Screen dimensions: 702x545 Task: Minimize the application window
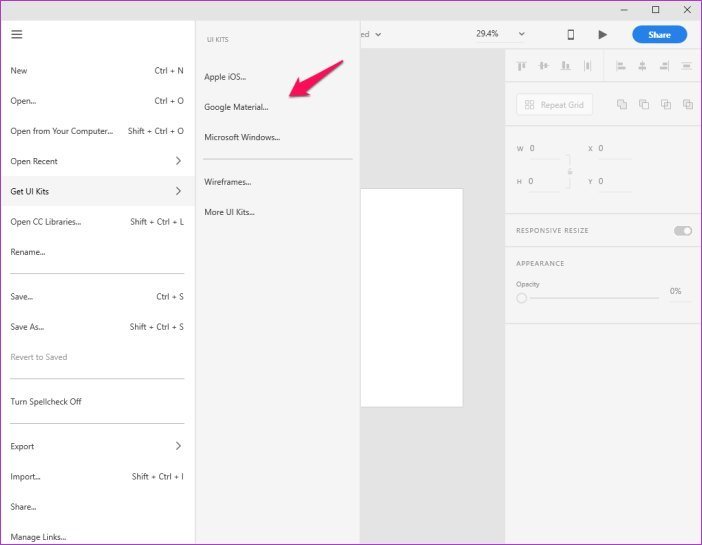tap(624, 10)
